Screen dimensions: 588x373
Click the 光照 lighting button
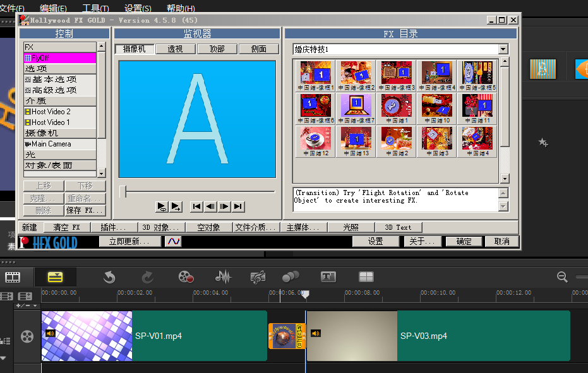(351, 227)
